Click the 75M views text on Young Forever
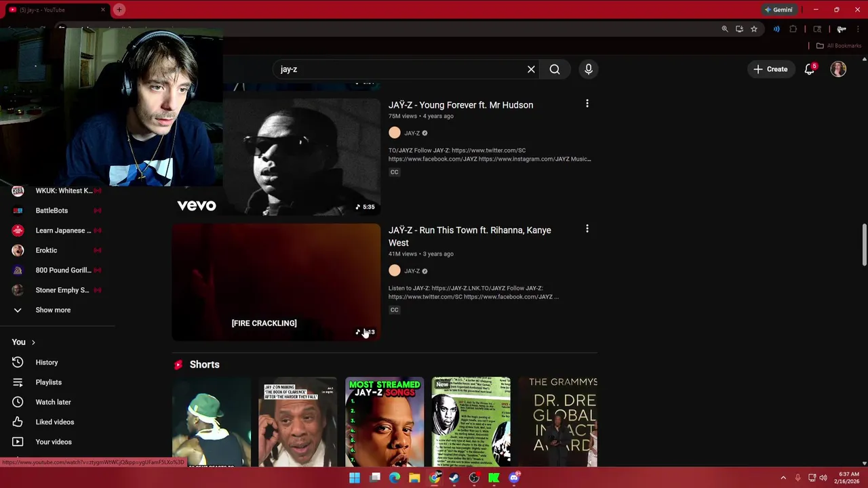The image size is (868, 488). (x=403, y=116)
